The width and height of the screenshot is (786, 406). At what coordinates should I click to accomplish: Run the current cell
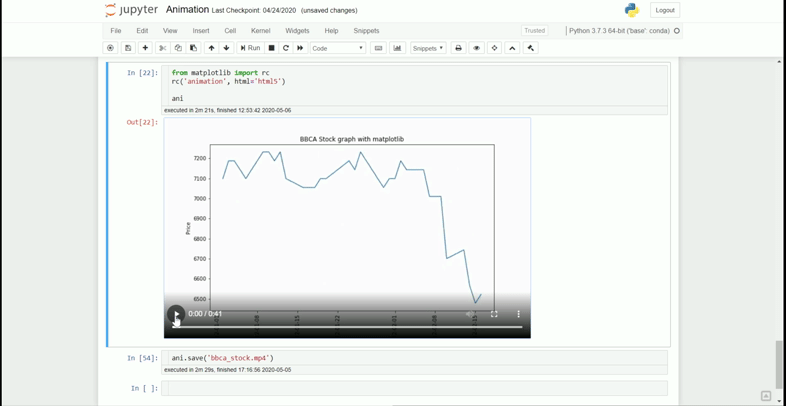[250, 48]
